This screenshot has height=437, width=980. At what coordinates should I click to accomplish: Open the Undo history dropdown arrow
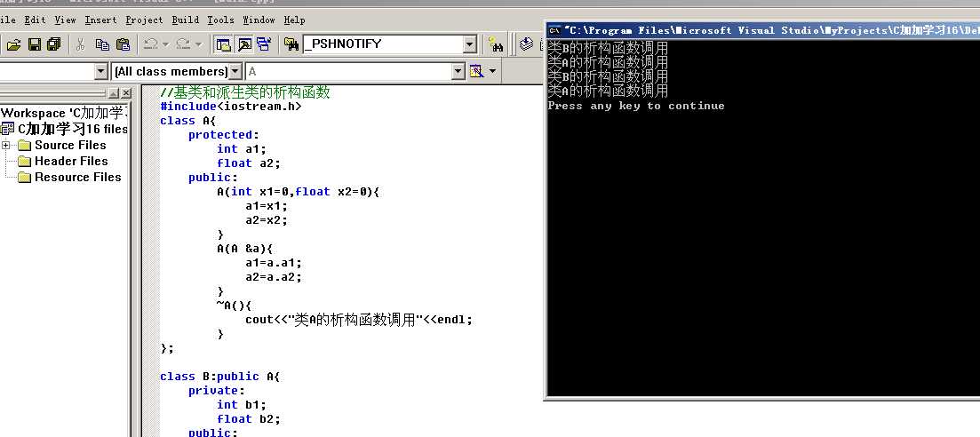(x=165, y=44)
